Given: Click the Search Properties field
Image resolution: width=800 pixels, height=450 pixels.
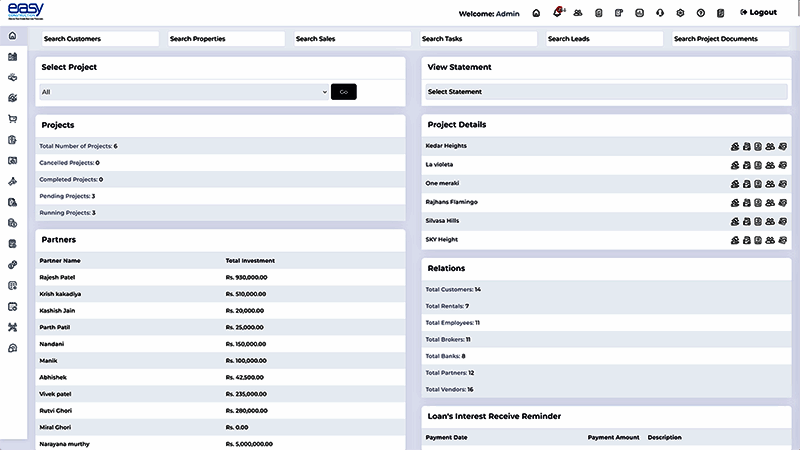Looking at the screenshot, I should point(226,39).
